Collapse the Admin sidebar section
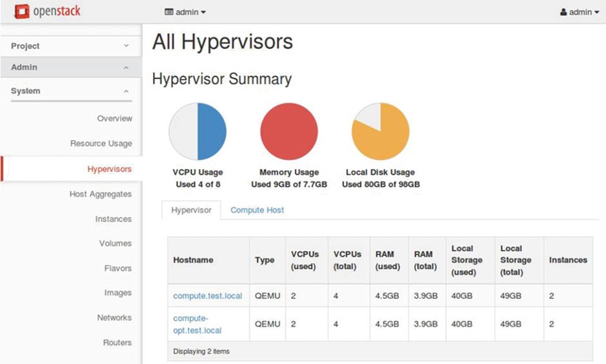 [71, 67]
